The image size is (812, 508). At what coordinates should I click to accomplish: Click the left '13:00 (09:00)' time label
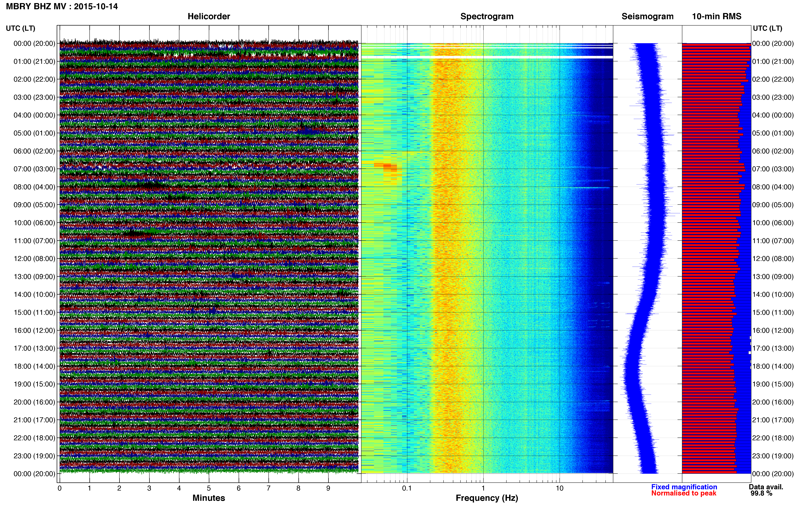[x=34, y=277]
